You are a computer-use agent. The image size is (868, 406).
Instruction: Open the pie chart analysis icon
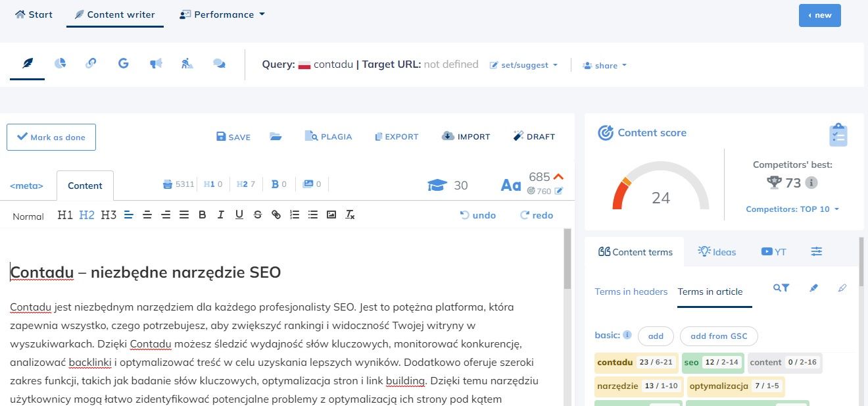click(x=60, y=63)
